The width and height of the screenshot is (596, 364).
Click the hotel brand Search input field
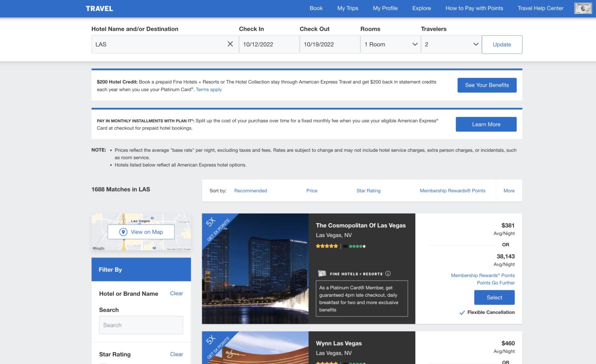click(x=141, y=325)
